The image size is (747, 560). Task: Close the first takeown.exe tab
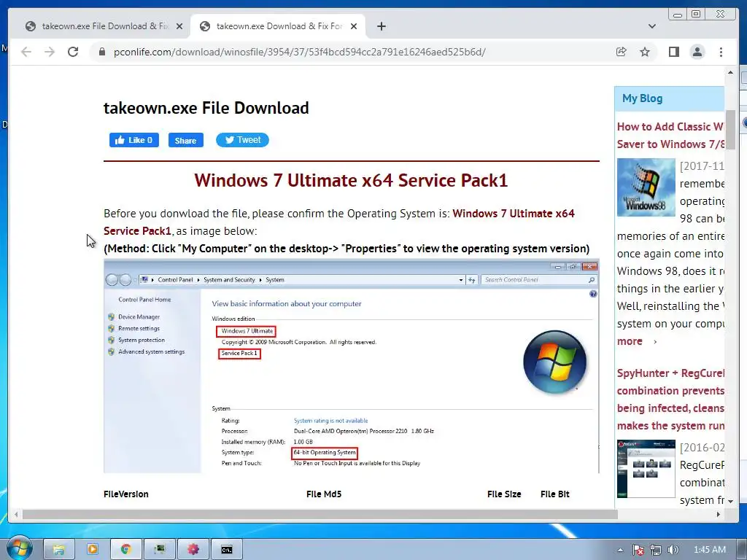tap(179, 26)
